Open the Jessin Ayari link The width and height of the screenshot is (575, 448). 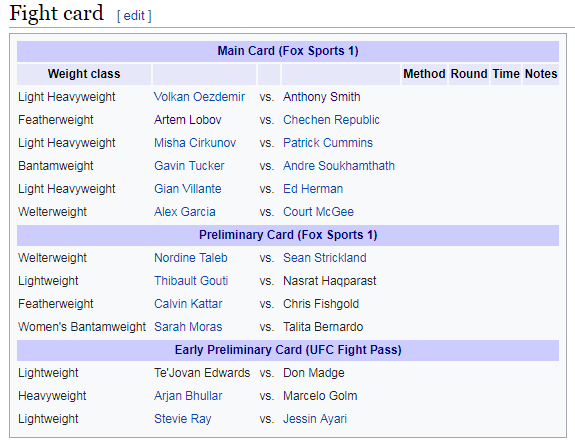[315, 419]
